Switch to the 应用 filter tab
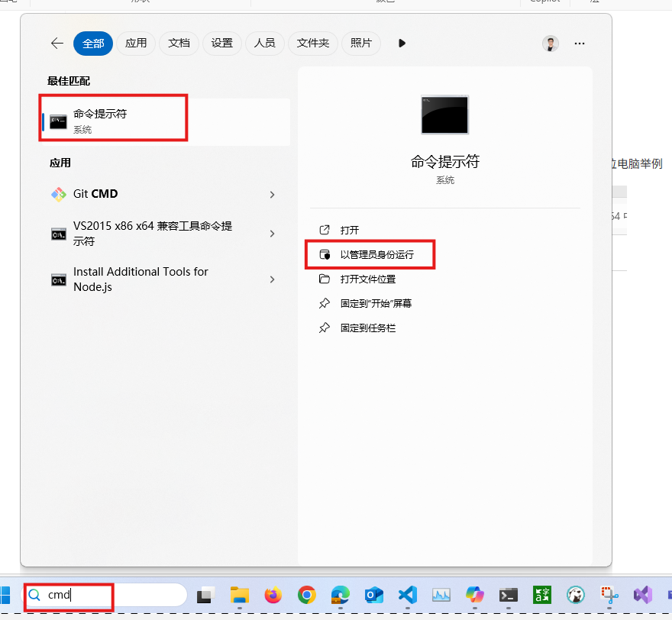Viewport: 672px width, 620px height. [x=136, y=44]
